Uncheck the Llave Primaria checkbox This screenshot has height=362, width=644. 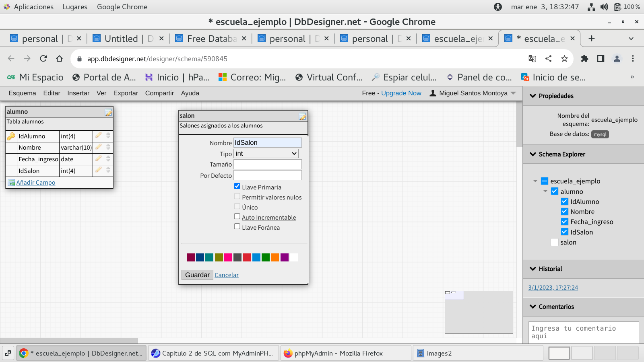[237, 186]
